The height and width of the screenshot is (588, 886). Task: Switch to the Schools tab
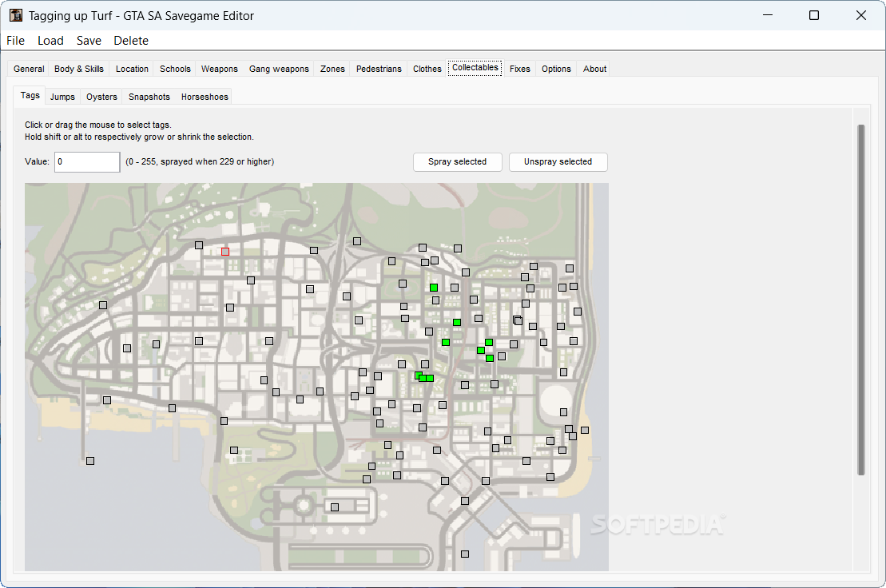pos(175,69)
